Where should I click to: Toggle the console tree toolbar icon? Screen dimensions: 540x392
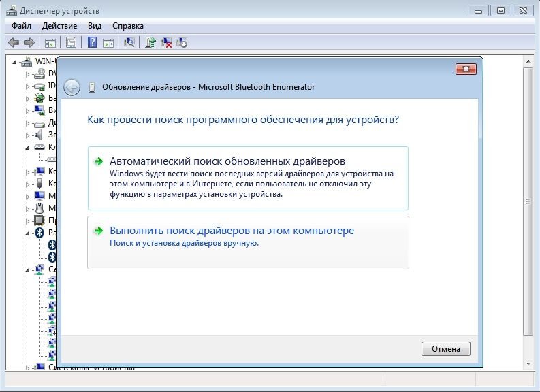pos(50,43)
